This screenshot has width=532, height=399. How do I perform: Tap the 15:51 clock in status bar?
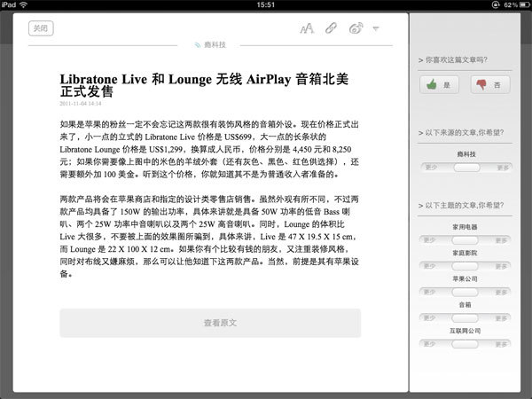pyautogui.click(x=266, y=4)
